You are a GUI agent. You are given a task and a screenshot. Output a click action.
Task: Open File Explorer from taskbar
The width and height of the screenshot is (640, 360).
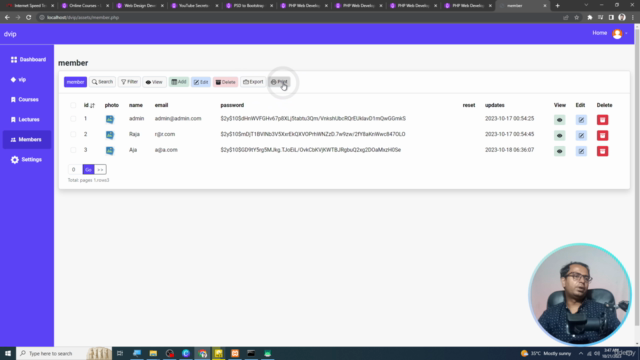[153, 353]
